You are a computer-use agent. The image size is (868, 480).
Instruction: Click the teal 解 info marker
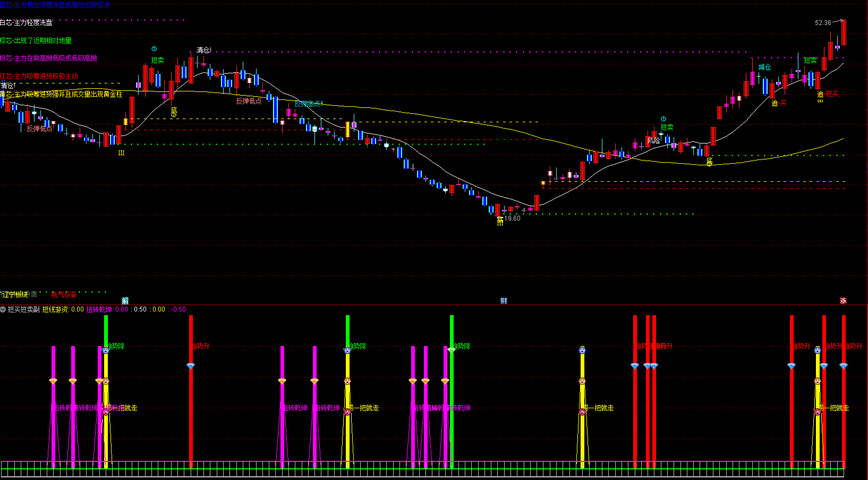coord(125,301)
